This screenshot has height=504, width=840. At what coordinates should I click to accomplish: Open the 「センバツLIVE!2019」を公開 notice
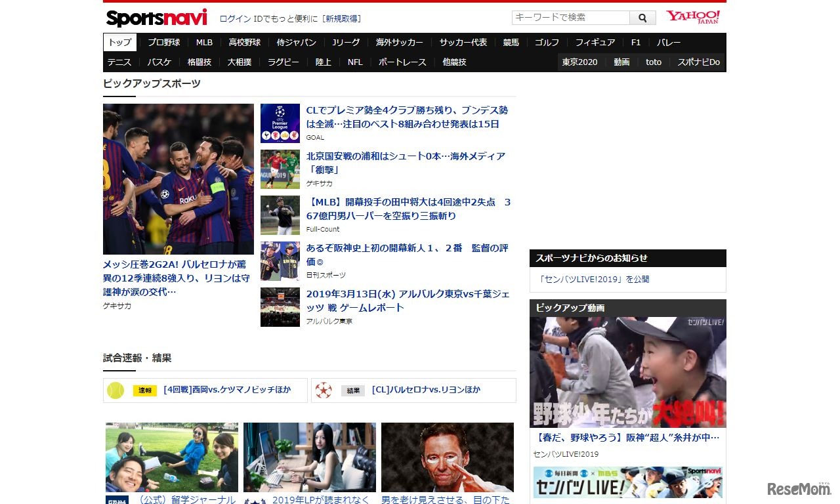coord(594,279)
